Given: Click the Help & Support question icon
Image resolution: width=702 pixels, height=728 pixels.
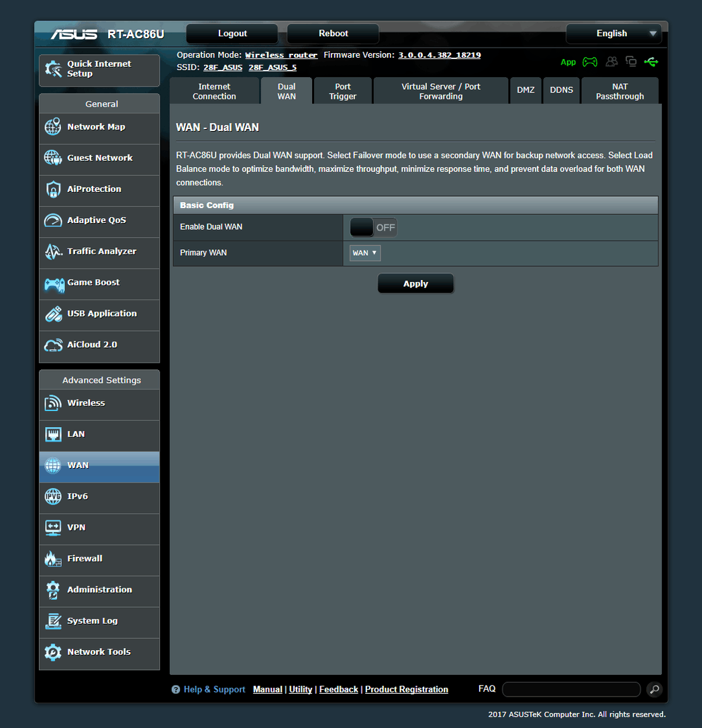Looking at the screenshot, I should pyautogui.click(x=175, y=690).
